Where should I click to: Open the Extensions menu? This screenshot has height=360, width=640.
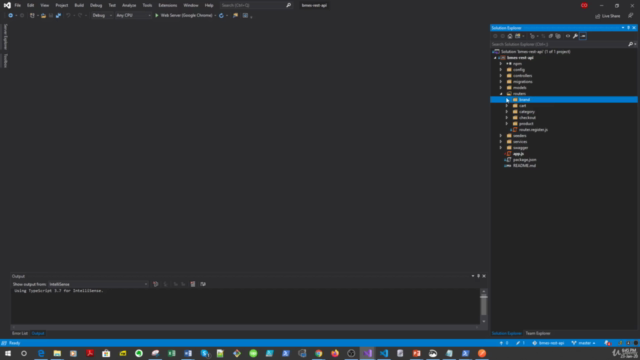pos(168,5)
